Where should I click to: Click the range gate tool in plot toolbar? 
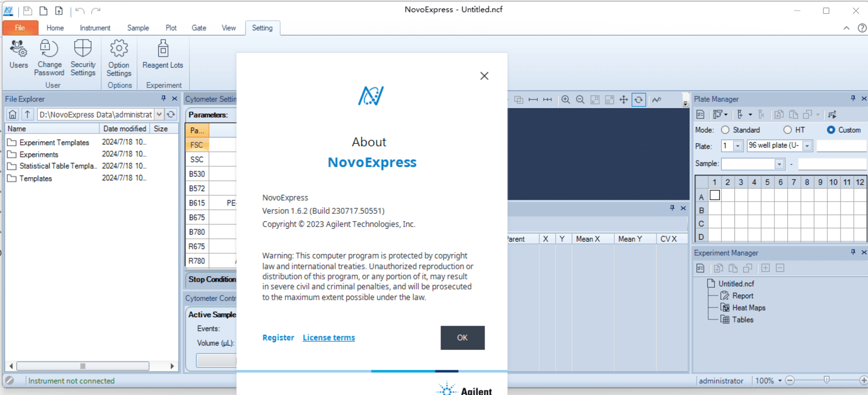(533, 100)
